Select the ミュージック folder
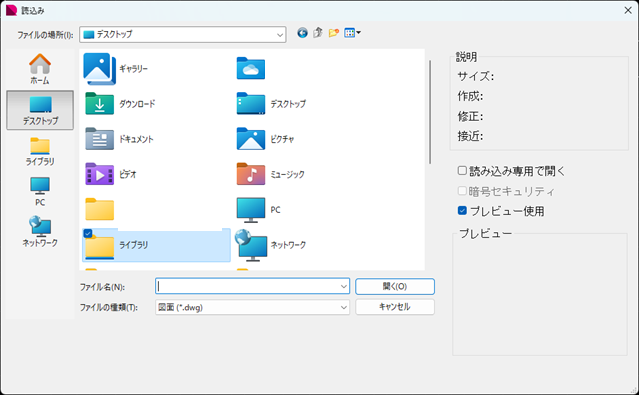The image size is (639, 395). coord(271,174)
